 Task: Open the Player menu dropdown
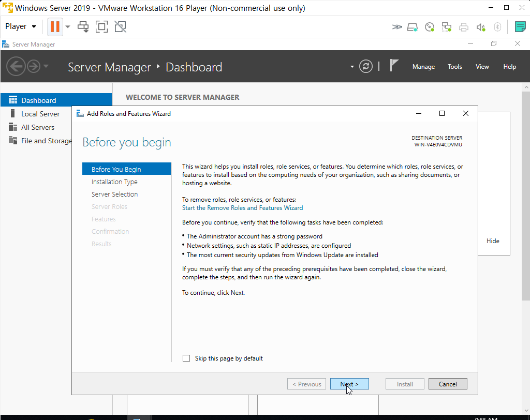pyautogui.click(x=21, y=26)
